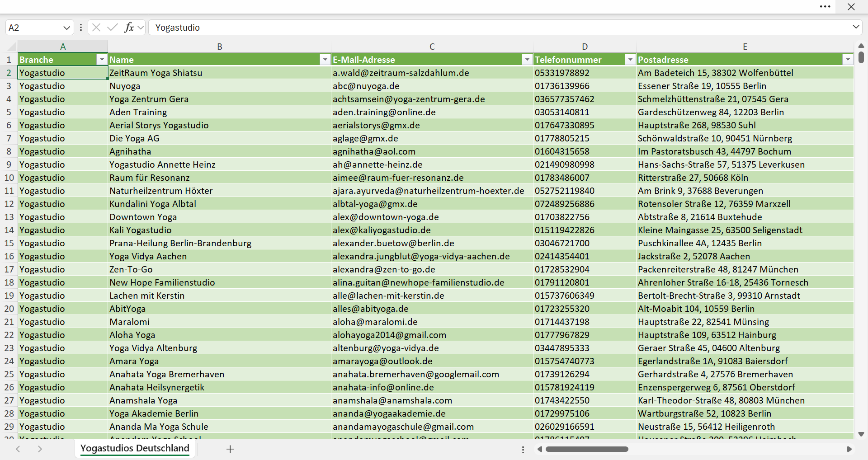Expand the formula bar chevron

point(856,27)
